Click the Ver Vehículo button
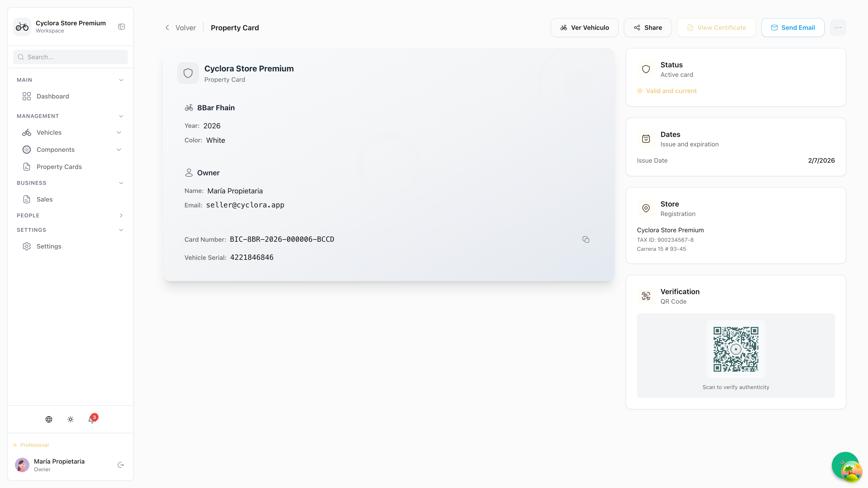Image resolution: width=868 pixels, height=488 pixels. (584, 28)
